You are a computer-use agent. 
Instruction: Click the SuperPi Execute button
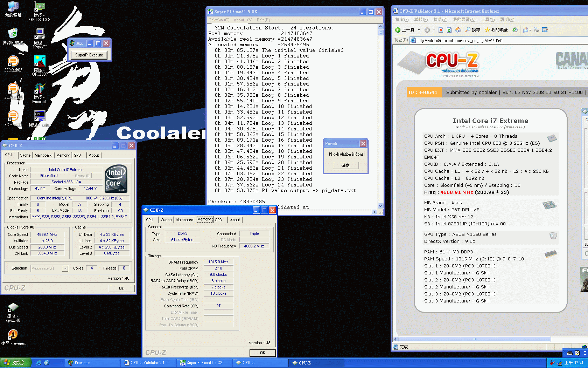[89, 55]
